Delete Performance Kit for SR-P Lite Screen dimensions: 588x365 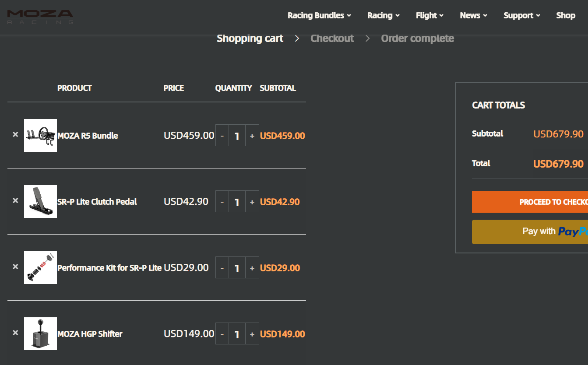(x=15, y=267)
